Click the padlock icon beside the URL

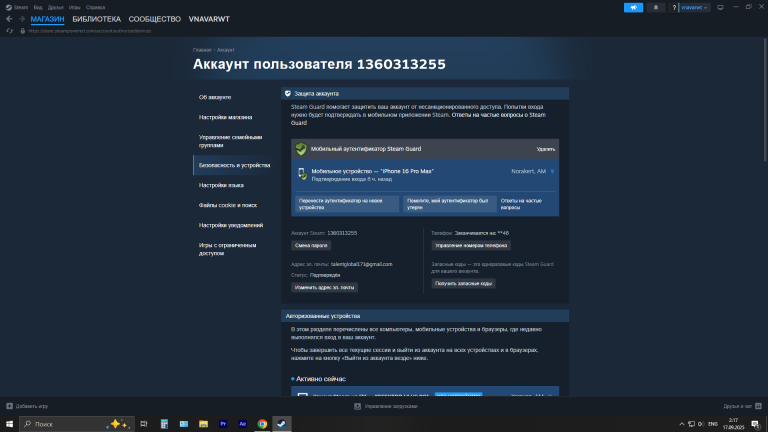23,31
